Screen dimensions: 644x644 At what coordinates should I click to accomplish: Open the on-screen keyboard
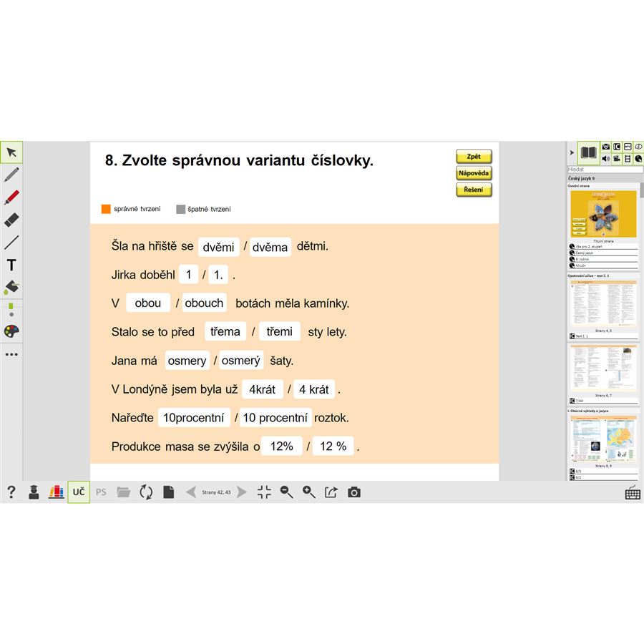tap(633, 493)
